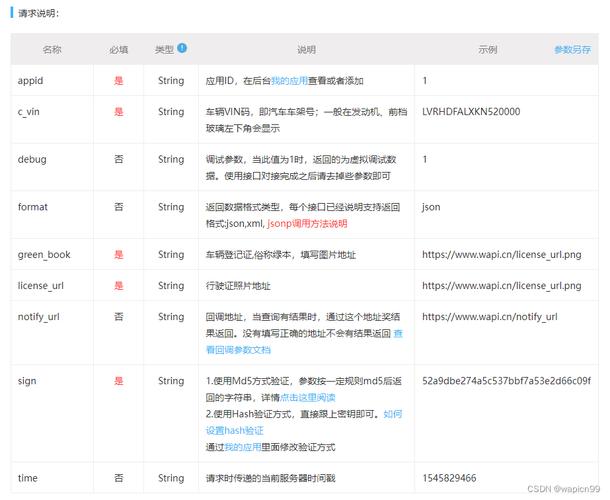Click the 类型 column header
Screen dimensions: 610x500
pyautogui.click(x=164, y=50)
